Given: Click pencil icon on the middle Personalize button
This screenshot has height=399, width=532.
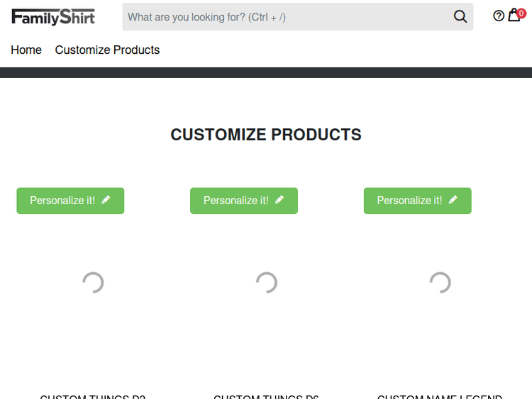Looking at the screenshot, I should point(279,201).
